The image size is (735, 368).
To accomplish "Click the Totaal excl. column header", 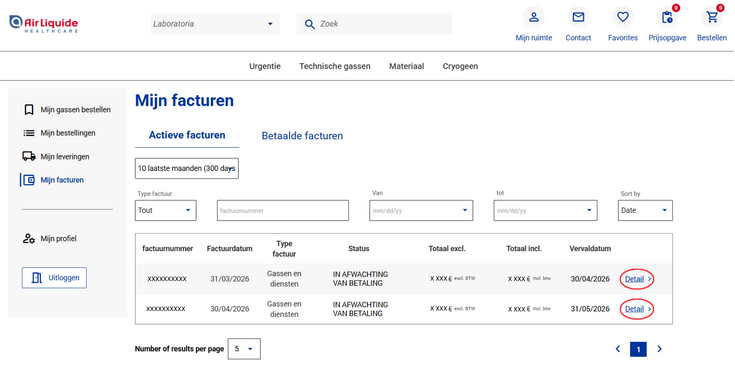I will [x=447, y=248].
